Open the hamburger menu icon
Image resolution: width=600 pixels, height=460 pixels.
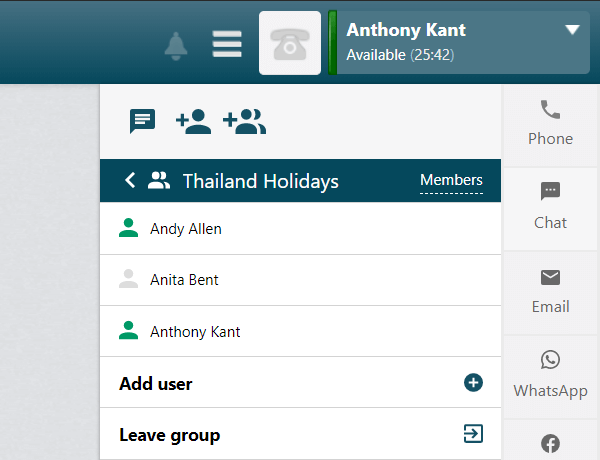pyautogui.click(x=227, y=44)
